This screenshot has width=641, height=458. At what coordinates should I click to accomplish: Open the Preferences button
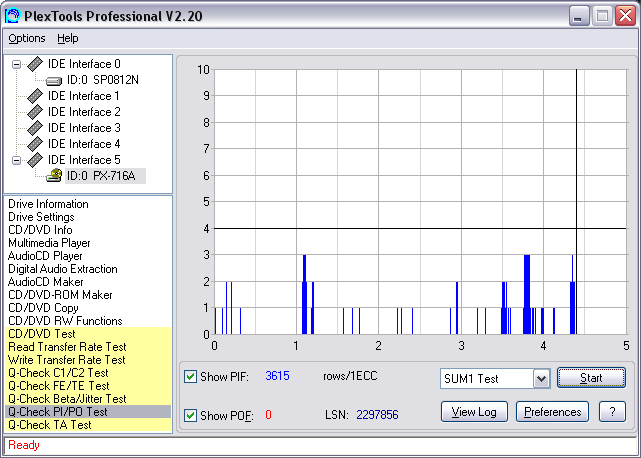(x=552, y=412)
